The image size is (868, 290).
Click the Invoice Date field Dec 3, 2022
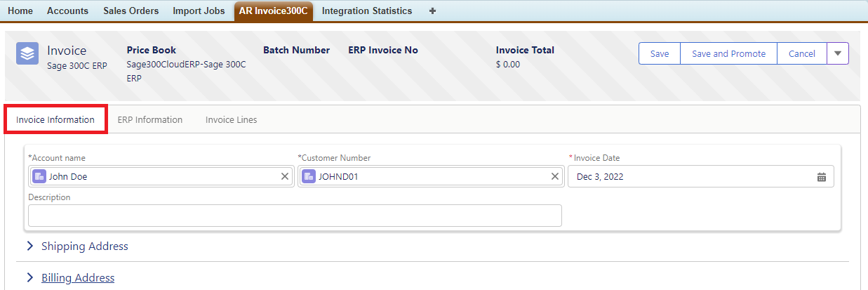pyautogui.click(x=701, y=177)
